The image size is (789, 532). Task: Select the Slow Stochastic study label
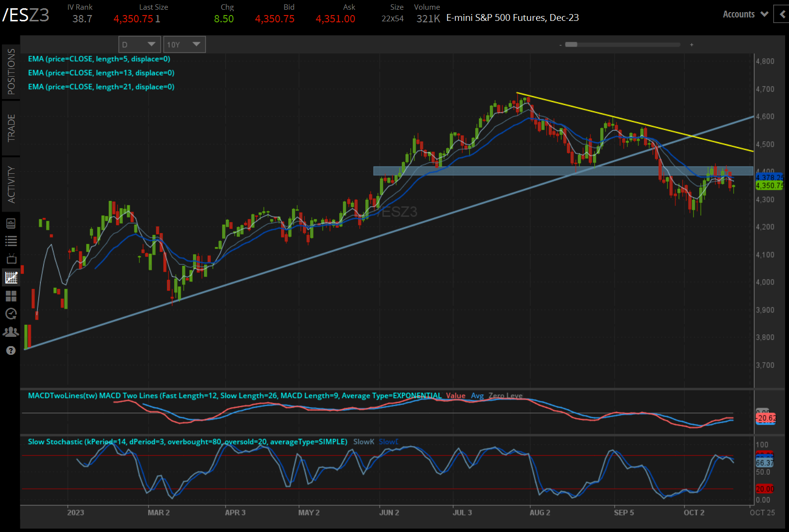tap(187, 442)
